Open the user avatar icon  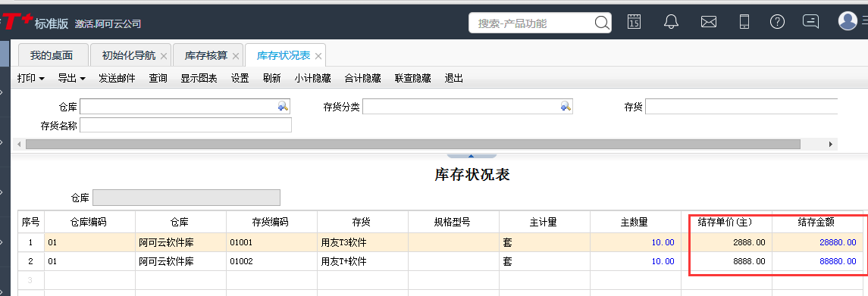pos(848,21)
